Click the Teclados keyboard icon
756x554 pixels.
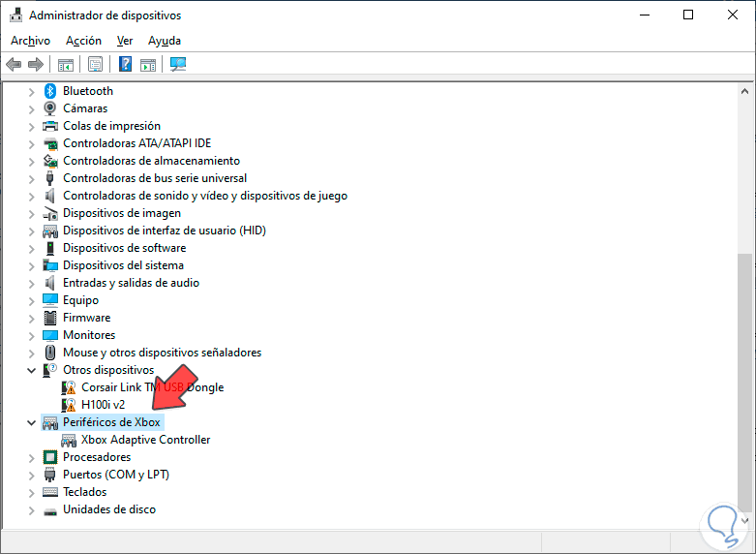50,492
